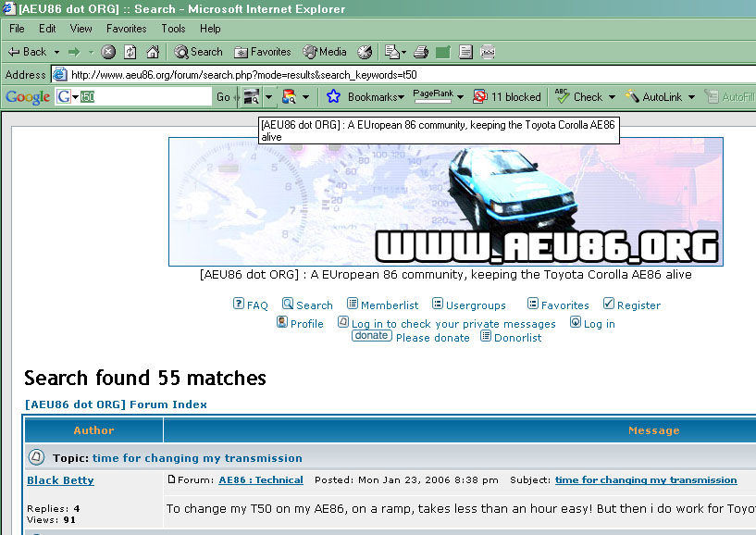756x535 pixels.
Task: Open topic 'time for changing my transmission'
Action: click(197, 457)
